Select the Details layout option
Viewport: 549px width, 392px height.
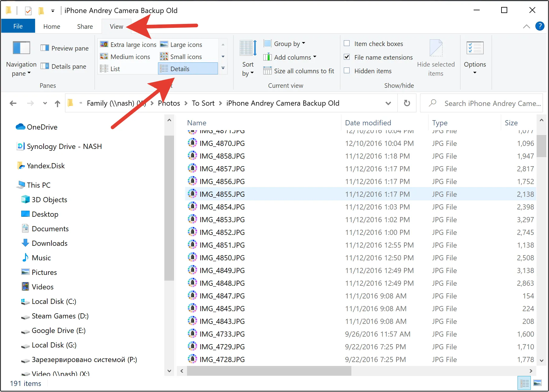(188, 69)
